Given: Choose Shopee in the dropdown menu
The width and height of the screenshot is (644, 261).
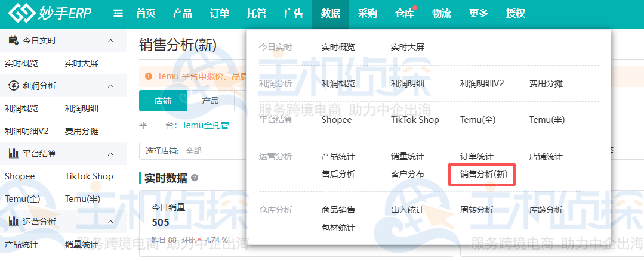Looking at the screenshot, I should (x=337, y=120).
